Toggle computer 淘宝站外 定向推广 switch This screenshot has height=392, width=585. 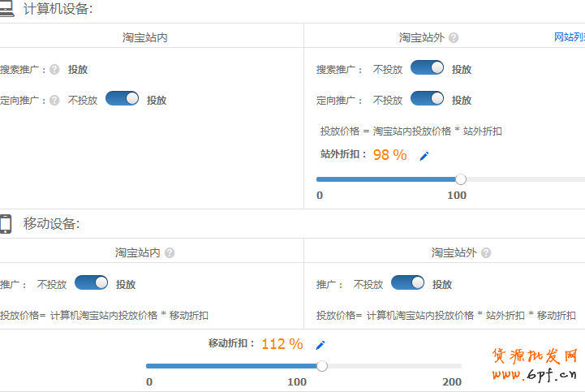point(427,99)
